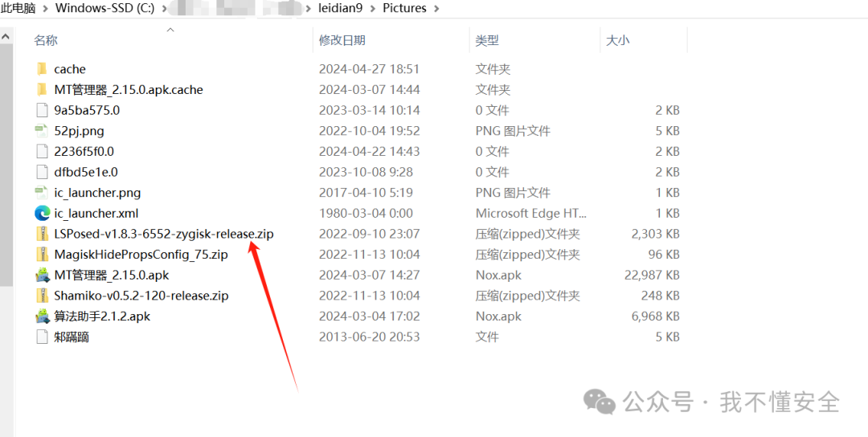Select the file name cache

[x=70, y=69]
